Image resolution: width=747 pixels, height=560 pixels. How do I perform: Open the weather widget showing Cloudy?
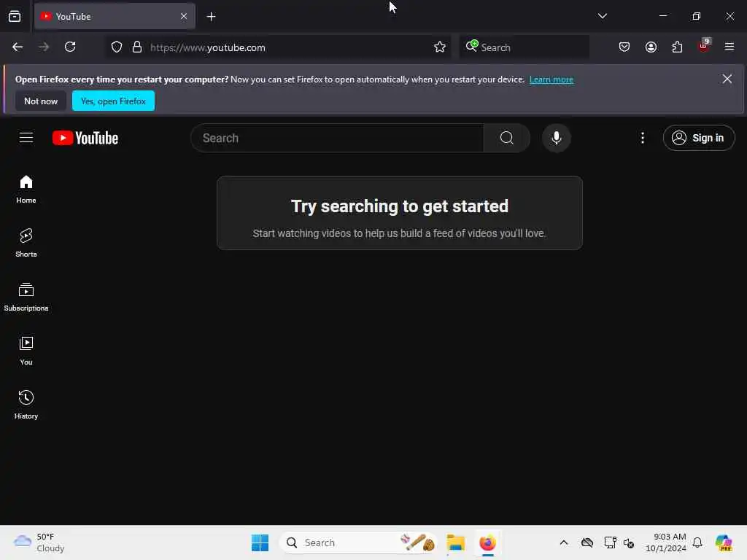[x=39, y=542]
